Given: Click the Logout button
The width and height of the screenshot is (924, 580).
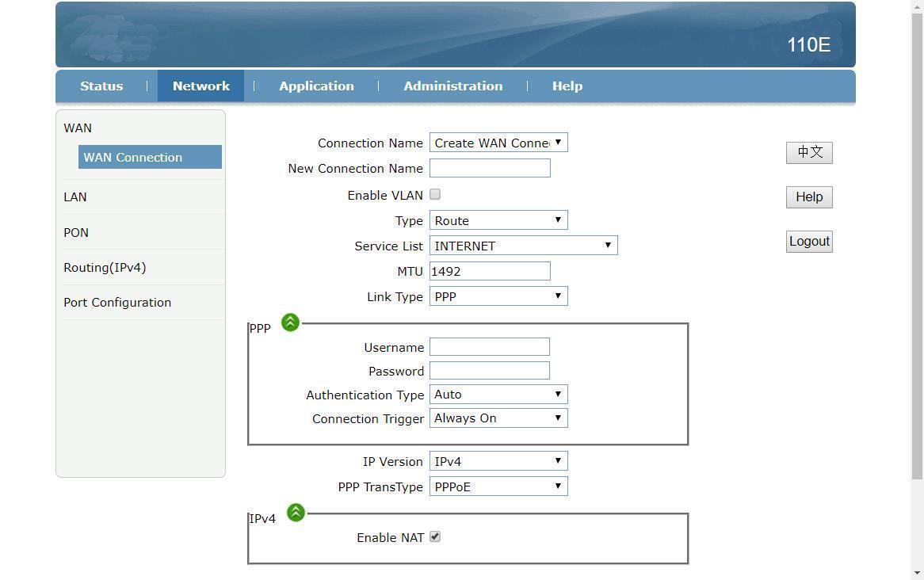Looking at the screenshot, I should [809, 241].
